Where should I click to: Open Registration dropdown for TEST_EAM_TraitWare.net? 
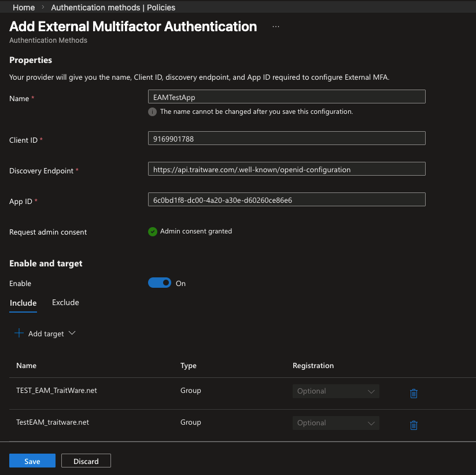(x=335, y=391)
